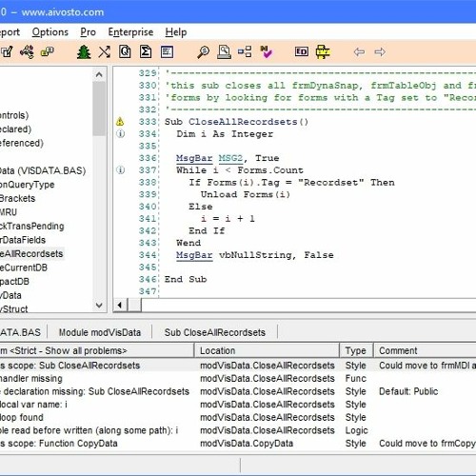The height and width of the screenshot is (476, 476).
Task: Click the ED toolbar icon
Action: 302,51
